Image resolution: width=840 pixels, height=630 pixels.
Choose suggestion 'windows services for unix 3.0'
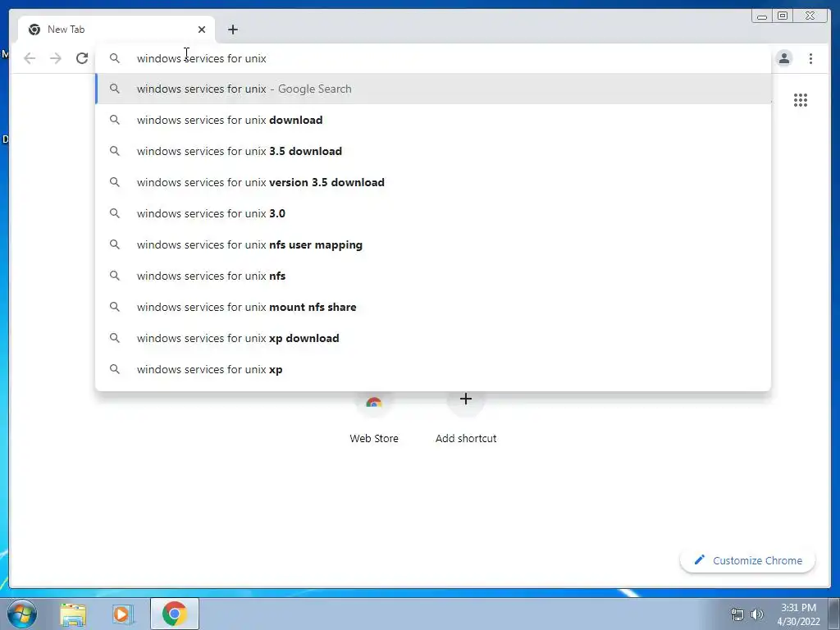[x=433, y=213]
